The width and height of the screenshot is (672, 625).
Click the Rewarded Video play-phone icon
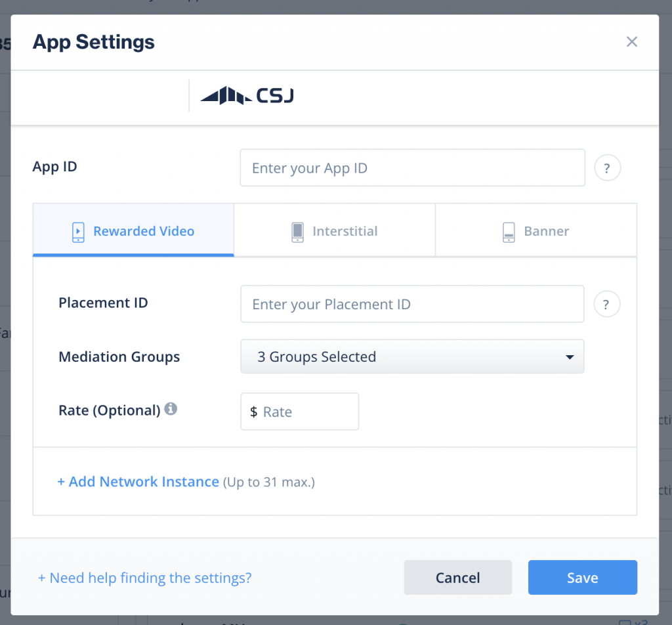click(78, 231)
